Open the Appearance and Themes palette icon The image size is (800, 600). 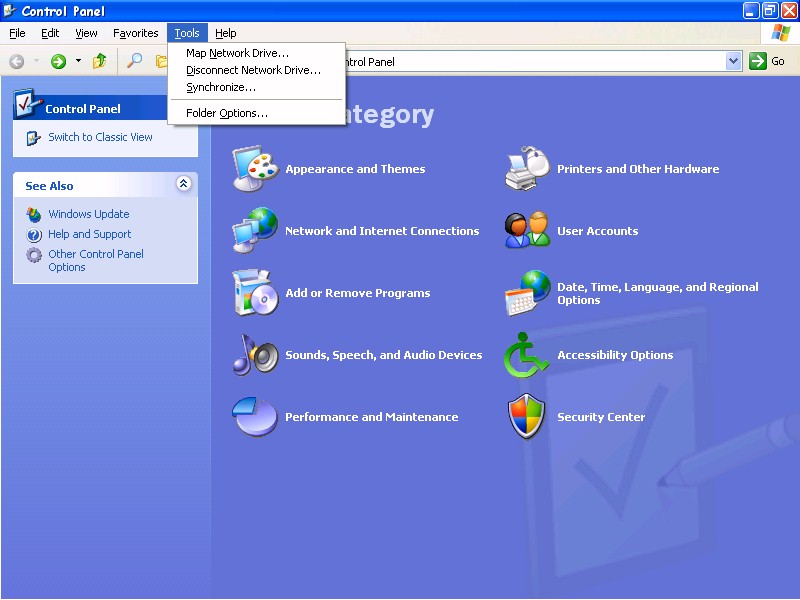pyautogui.click(x=255, y=169)
